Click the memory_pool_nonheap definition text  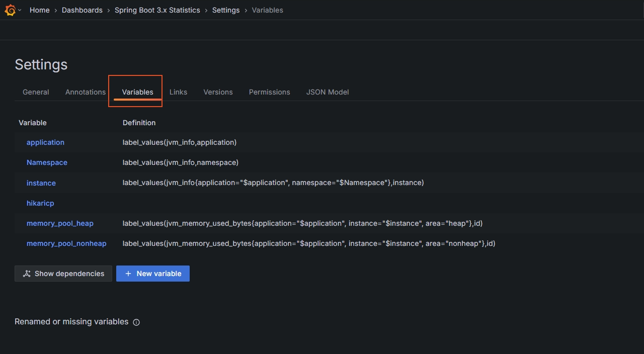pos(309,243)
